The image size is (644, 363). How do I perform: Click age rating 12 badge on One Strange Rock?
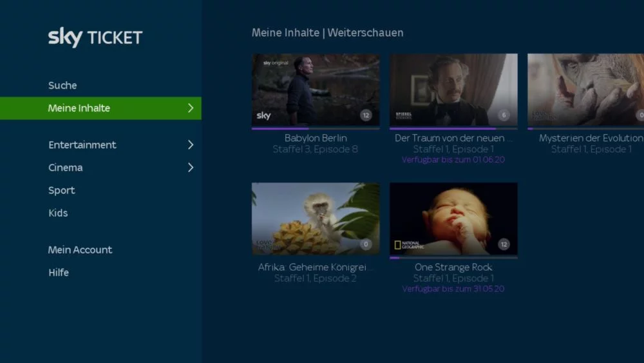point(504,244)
